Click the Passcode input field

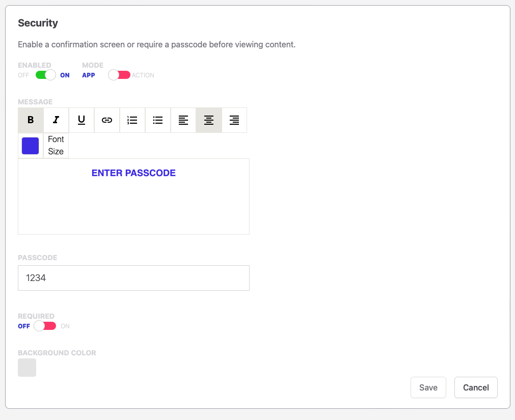[133, 278]
